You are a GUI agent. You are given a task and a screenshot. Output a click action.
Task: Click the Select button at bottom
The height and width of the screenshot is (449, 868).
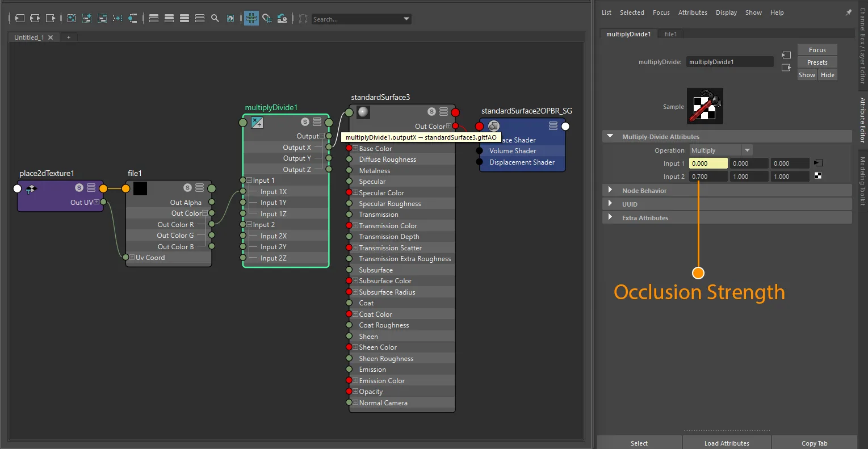coord(639,443)
